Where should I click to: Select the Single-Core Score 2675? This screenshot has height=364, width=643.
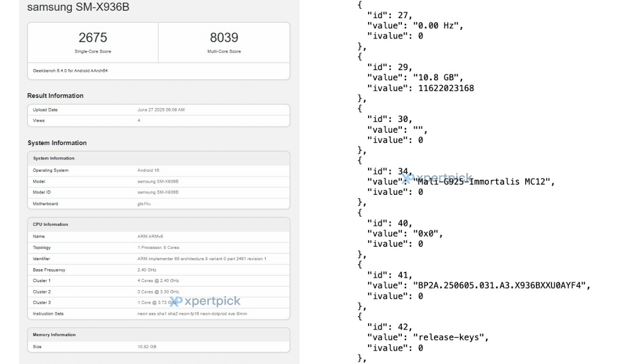pyautogui.click(x=93, y=37)
